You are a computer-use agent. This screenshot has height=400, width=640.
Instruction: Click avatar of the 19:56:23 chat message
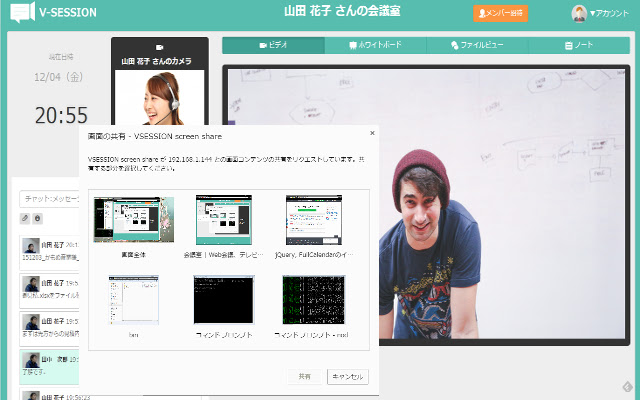(x=31, y=396)
